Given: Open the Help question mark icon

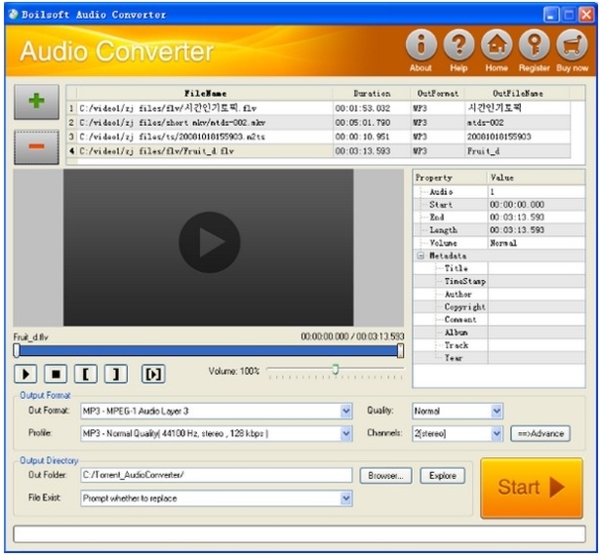Looking at the screenshot, I should [x=459, y=45].
